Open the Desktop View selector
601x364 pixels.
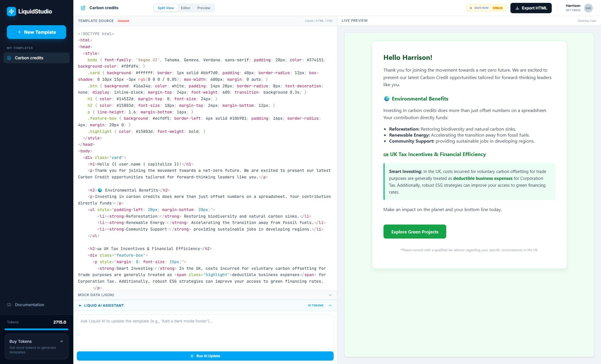click(x=587, y=21)
